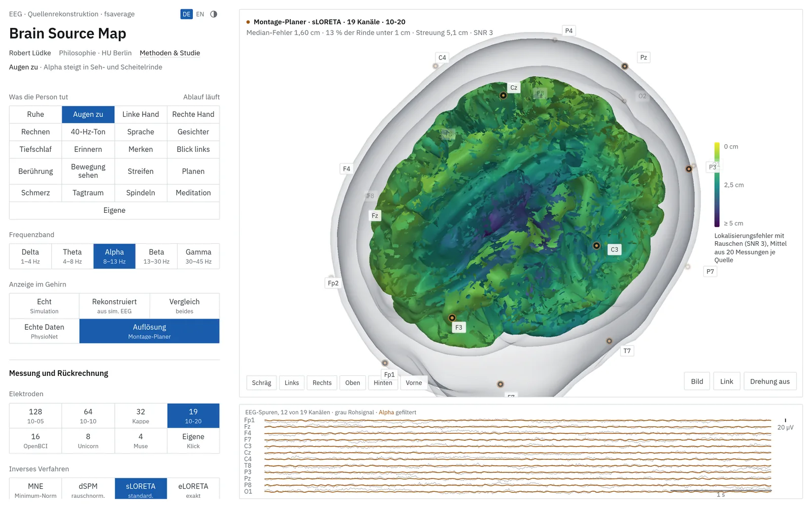Viewport: 812px width, 508px height.
Task: Choose the Meditation scenario
Action: (193, 193)
